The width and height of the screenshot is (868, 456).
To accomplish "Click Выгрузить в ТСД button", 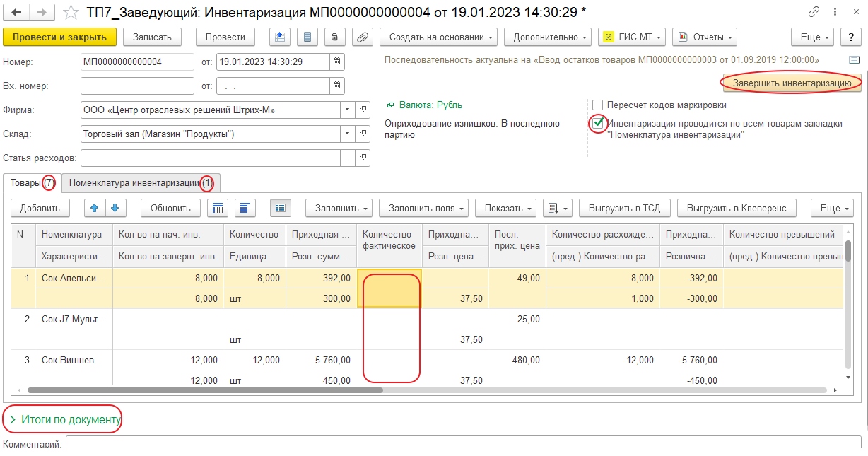I will 625,208.
